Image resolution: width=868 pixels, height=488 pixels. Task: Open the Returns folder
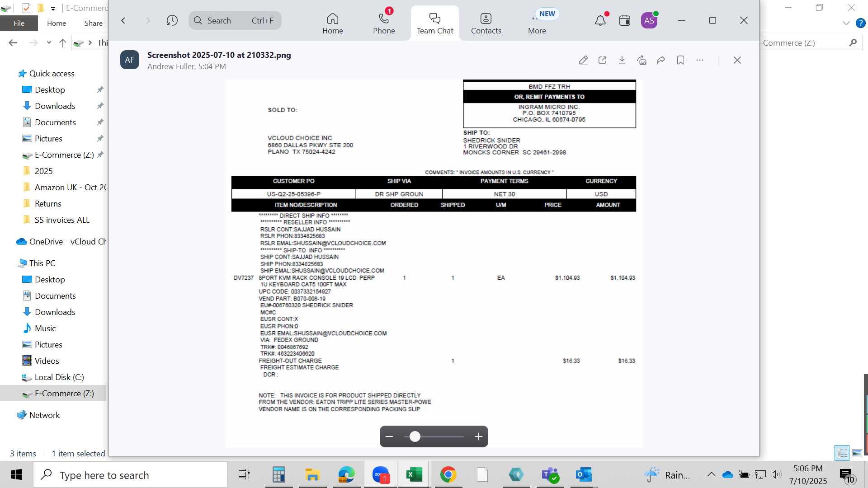click(48, 204)
